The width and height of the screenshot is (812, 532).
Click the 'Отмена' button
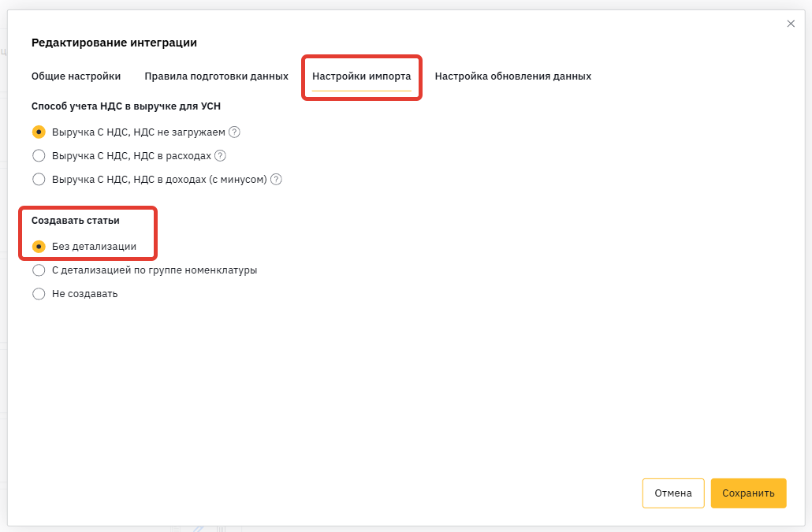pyautogui.click(x=673, y=493)
